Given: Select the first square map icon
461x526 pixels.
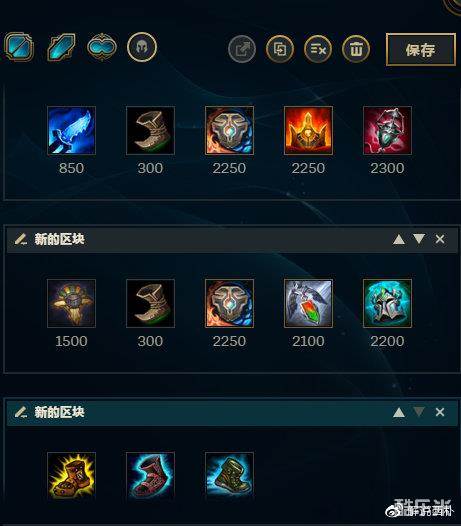Looking at the screenshot, I should pos(19,47).
